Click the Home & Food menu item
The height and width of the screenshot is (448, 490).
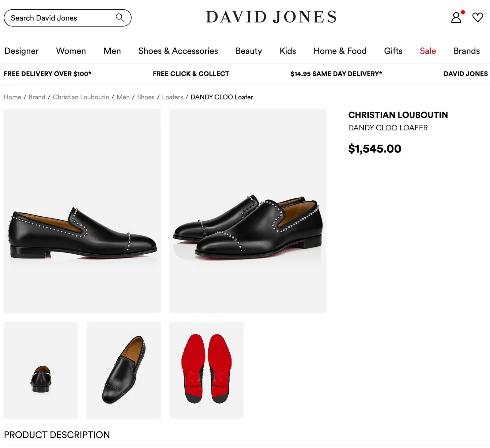tap(340, 51)
